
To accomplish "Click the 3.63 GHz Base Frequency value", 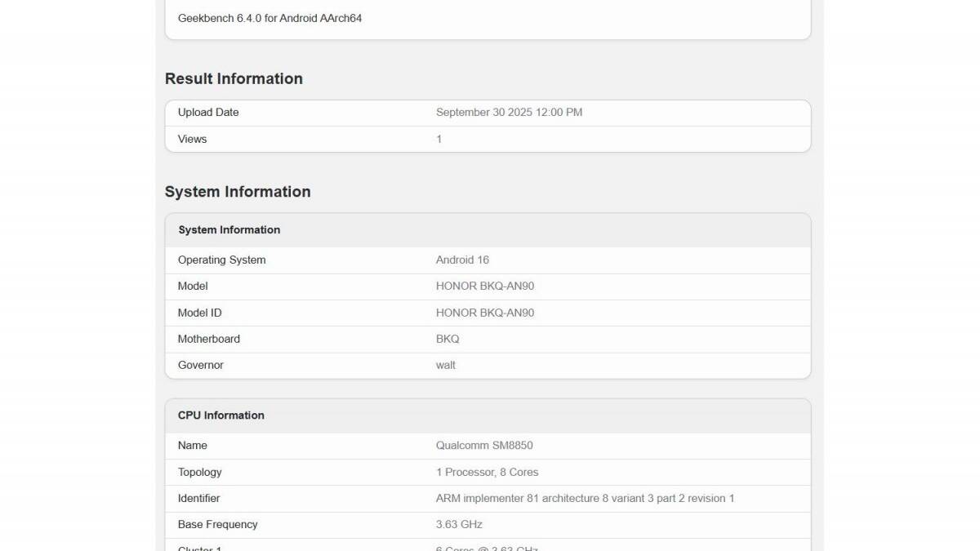I will 459,524.
